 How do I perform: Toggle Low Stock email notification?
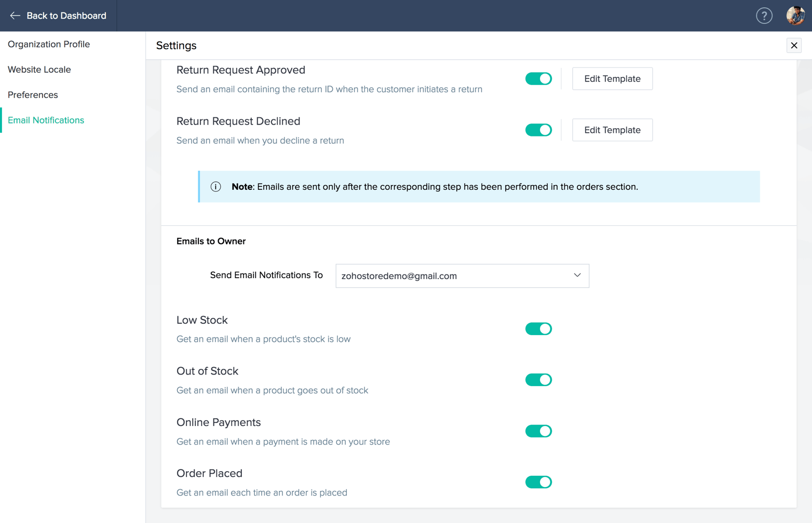(x=538, y=329)
